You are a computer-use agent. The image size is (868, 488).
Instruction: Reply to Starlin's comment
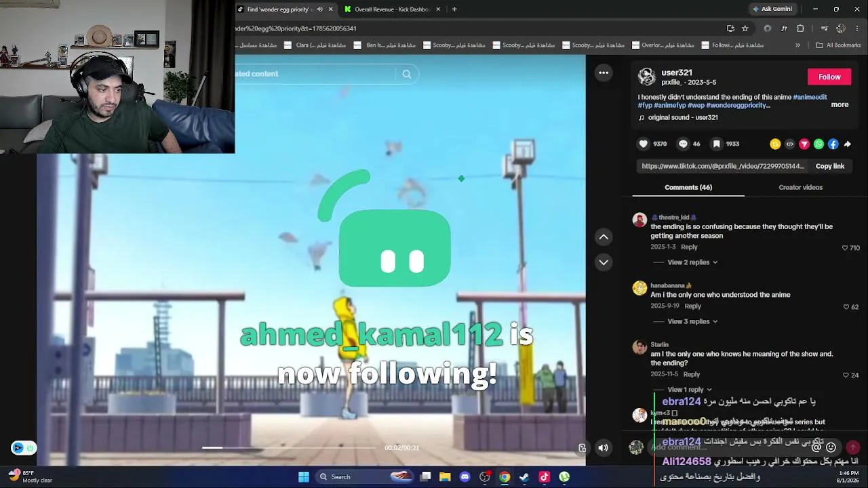pos(692,374)
